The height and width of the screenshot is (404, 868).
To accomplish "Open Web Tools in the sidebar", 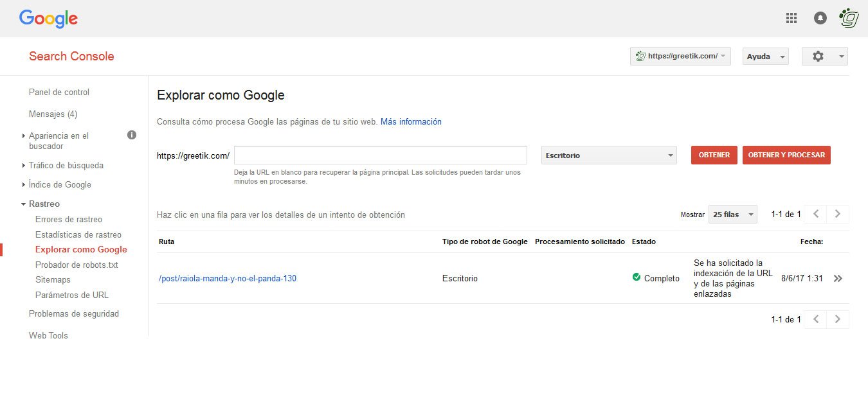I will point(48,335).
